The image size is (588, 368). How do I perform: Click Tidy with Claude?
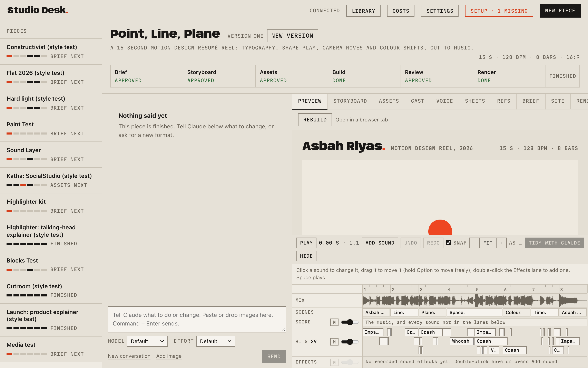coord(554,243)
